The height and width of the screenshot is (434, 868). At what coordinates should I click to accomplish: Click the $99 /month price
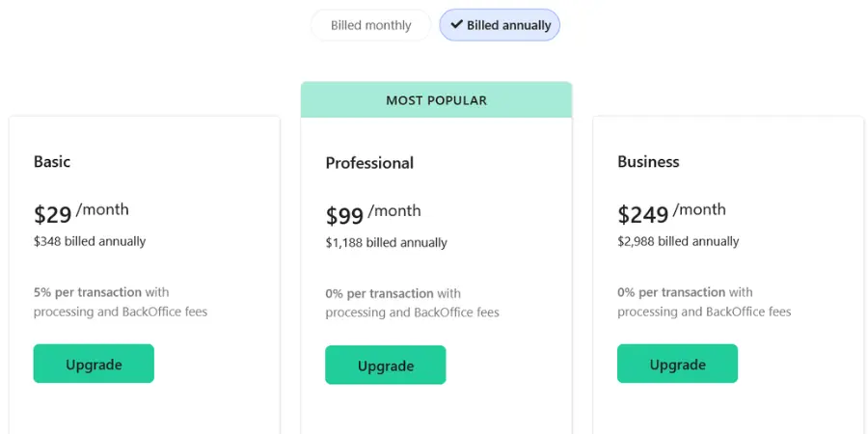tap(373, 214)
